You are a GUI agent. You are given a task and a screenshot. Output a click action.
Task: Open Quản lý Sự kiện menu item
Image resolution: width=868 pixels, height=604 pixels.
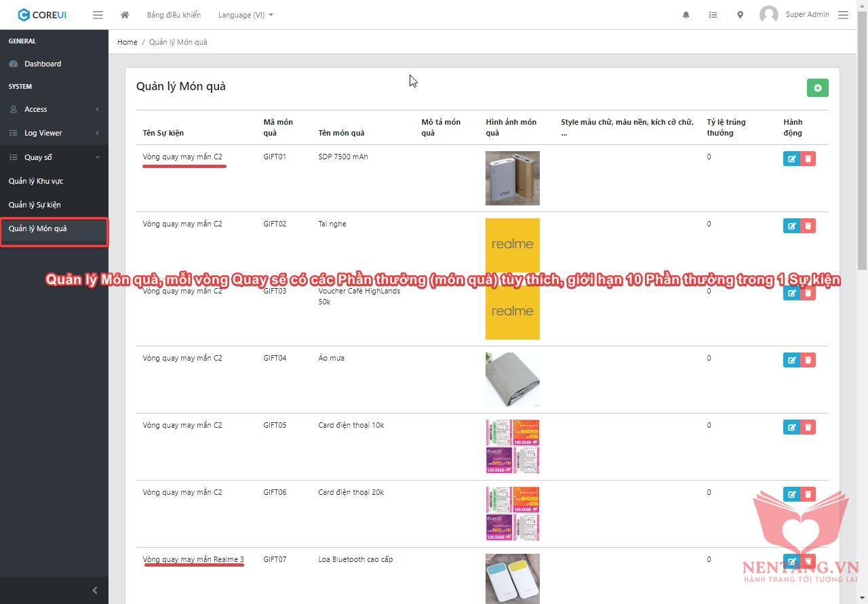[35, 205]
